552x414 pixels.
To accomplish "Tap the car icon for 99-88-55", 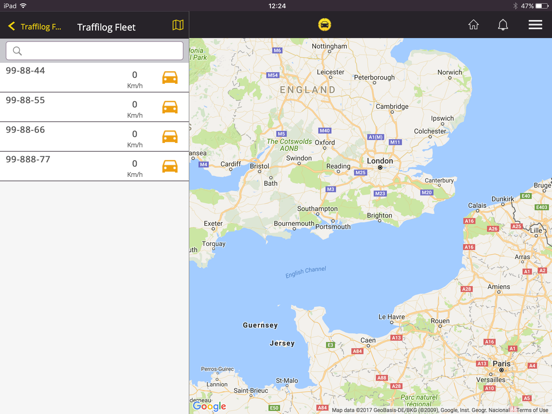I will coord(170,107).
